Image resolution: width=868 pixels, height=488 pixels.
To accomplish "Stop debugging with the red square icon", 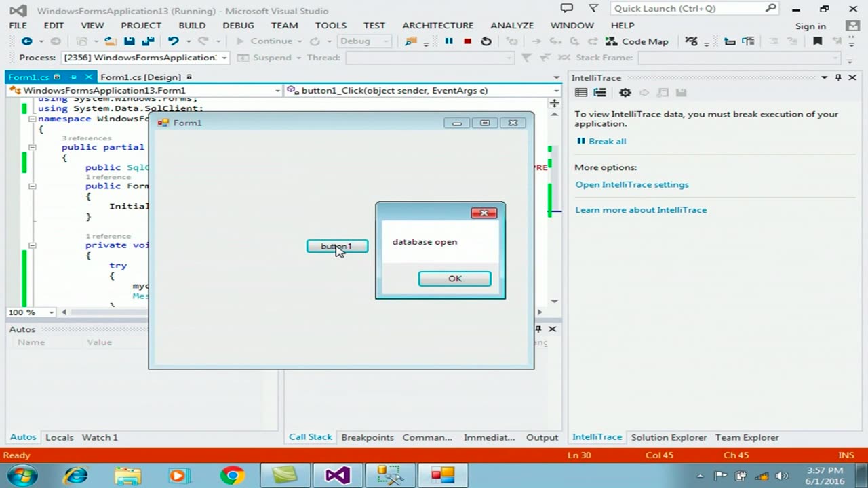I will coord(467,41).
